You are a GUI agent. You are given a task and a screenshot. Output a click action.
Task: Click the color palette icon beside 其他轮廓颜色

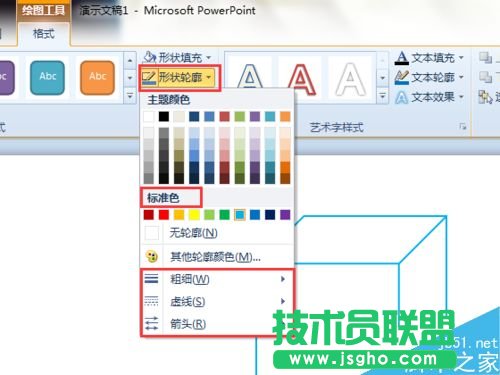[152, 256]
